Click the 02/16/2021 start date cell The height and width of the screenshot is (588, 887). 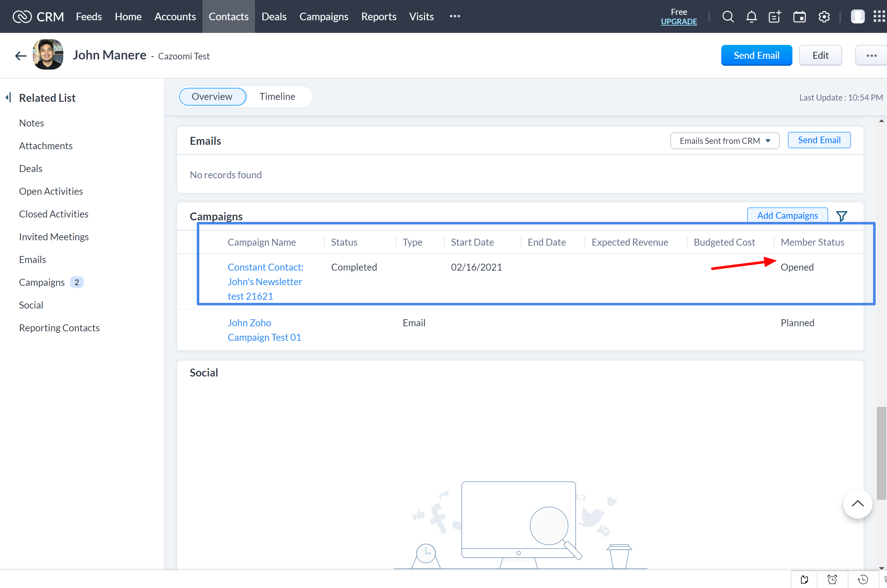(476, 267)
